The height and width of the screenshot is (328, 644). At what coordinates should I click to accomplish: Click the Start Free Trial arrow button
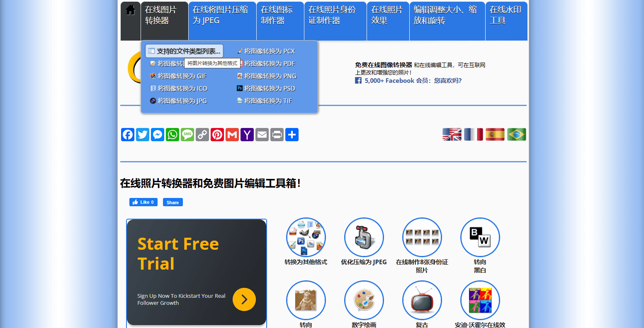click(x=244, y=299)
